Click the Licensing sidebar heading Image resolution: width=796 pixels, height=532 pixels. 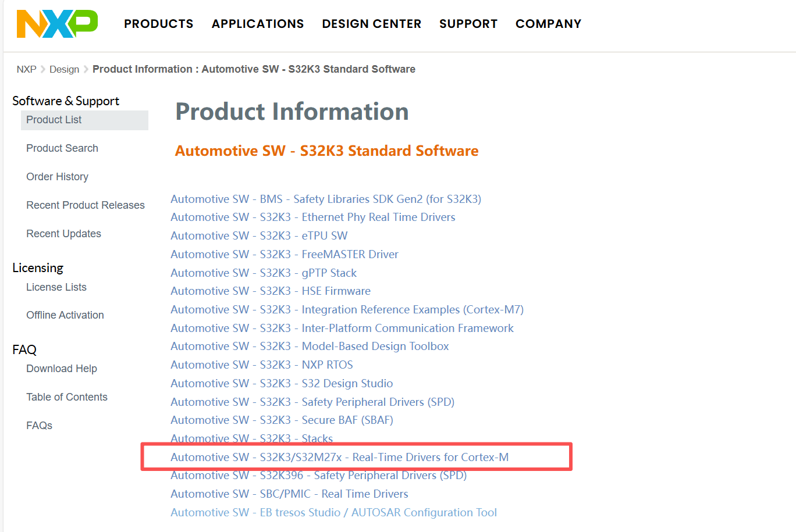38,267
